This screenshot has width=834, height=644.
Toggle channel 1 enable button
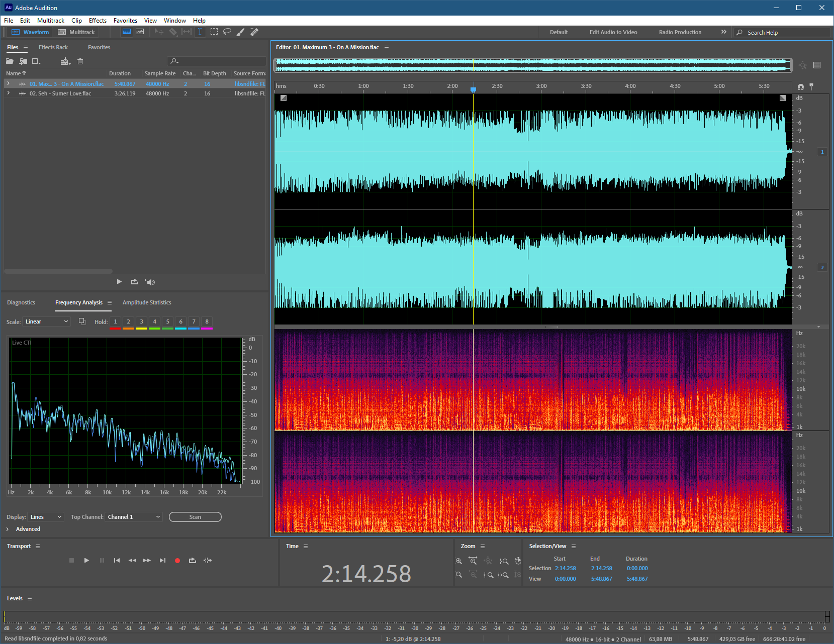coord(822,152)
